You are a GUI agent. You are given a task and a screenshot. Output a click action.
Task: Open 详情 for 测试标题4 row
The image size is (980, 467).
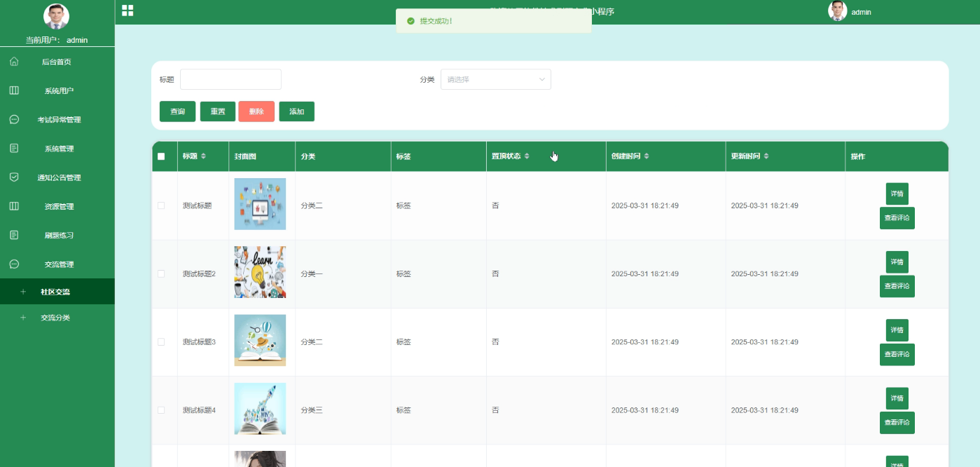[x=897, y=398]
